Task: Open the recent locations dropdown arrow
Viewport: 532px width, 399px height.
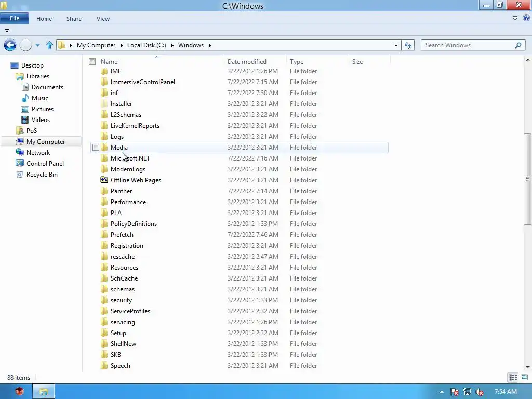Action: (x=37, y=45)
